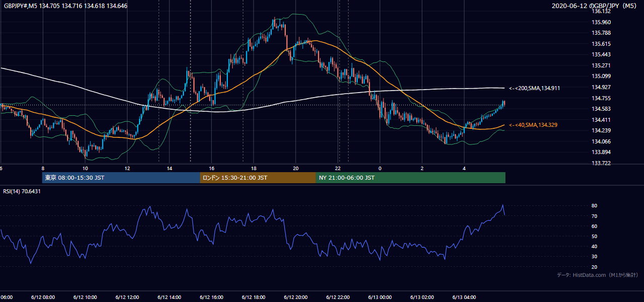Click the 135.615 price axis label
This screenshot has width=644, height=302.
(601, 44)
